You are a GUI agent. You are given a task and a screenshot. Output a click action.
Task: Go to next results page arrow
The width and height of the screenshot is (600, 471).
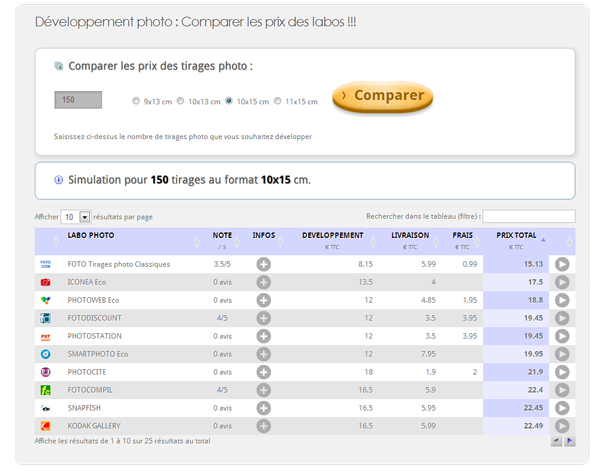pyautogui.click(x=569, y=441)
